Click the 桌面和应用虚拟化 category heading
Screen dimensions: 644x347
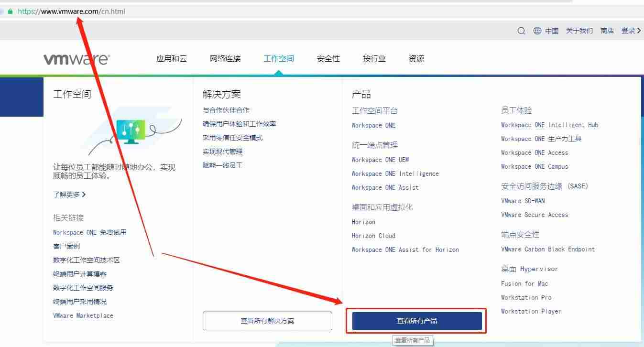click(382, 207)
